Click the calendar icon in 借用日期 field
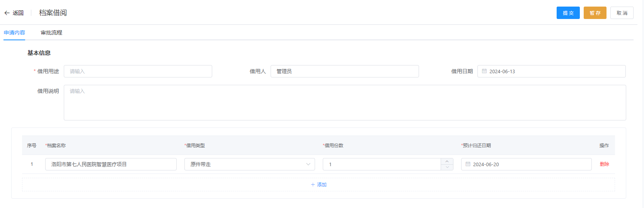Screen dimensions: 644x208 pyautogui.click(x=484, y=71)
